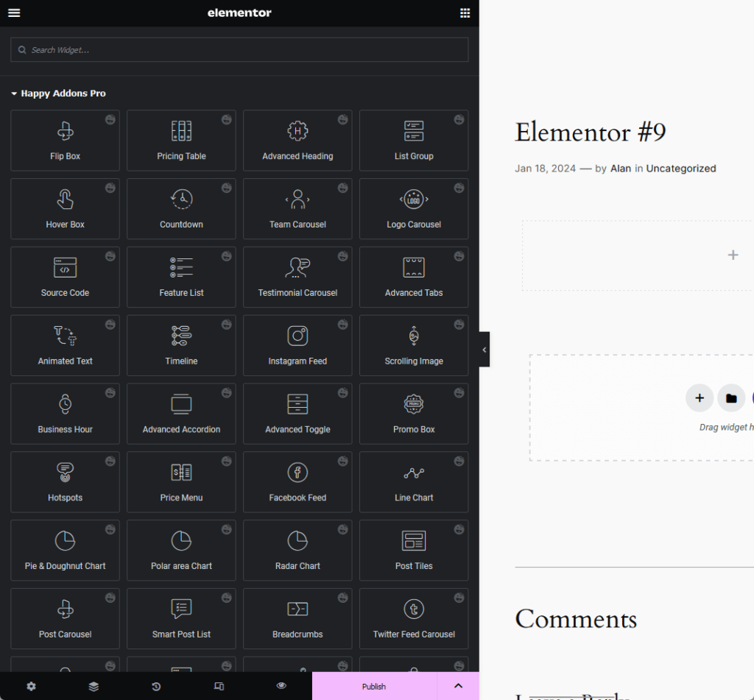Expand the save options arrow beside Publish
754x700 pixels.
458,686
